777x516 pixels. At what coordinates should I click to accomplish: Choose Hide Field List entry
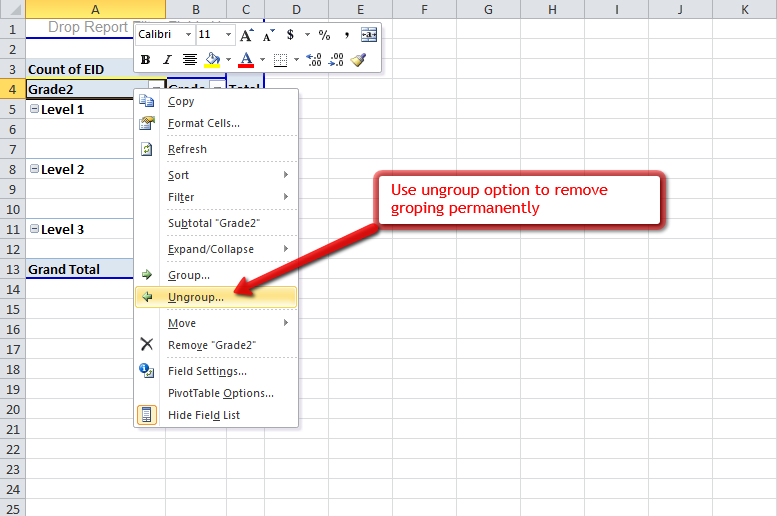216,415
